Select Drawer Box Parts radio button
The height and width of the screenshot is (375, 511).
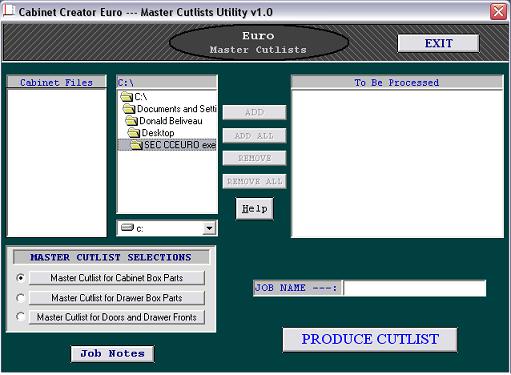coord(21,297)
